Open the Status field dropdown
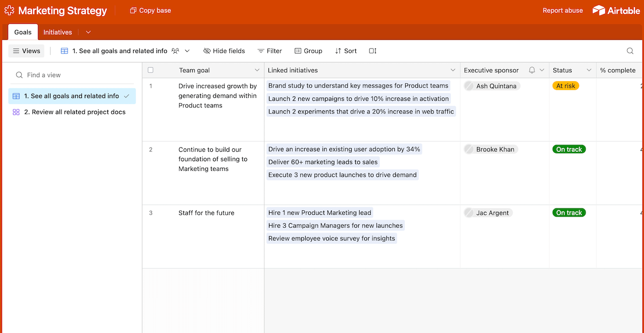This screenshot has width=644, height=333. [x=589, y=70]
